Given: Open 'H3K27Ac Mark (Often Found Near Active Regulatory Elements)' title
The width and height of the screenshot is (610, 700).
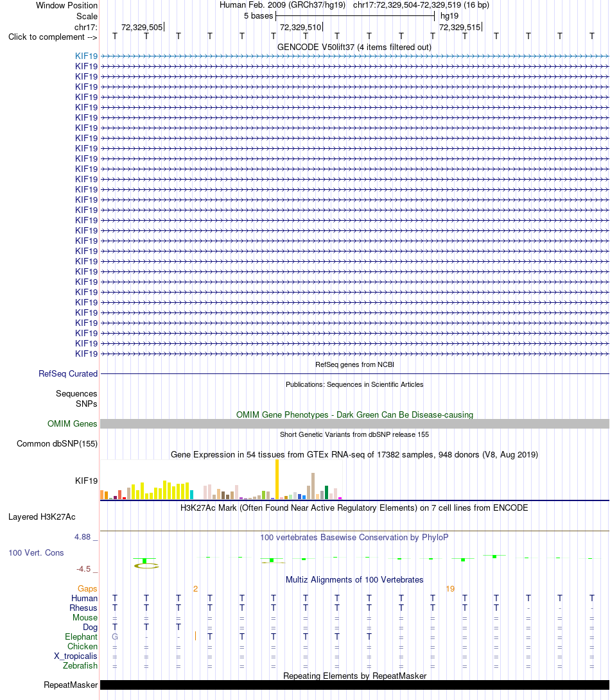Looking at the screenshot, I should coord(354,508).
